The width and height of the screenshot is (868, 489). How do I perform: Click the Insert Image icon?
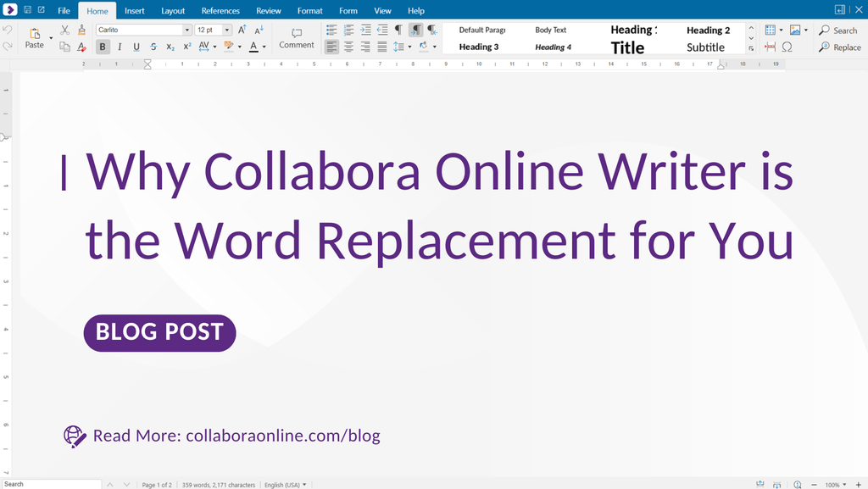click(x=795, y=30)
